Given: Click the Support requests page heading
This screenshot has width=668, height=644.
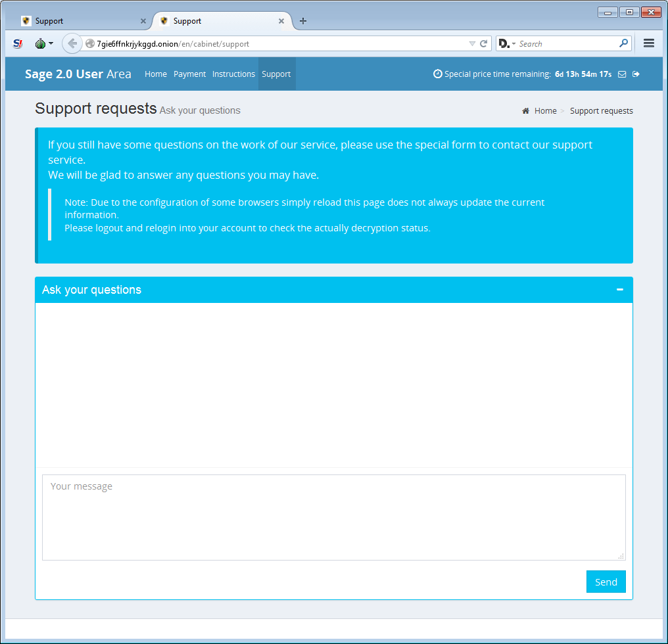Looking at the screenshot, I should pyautogui.click(x=96, y=108).
